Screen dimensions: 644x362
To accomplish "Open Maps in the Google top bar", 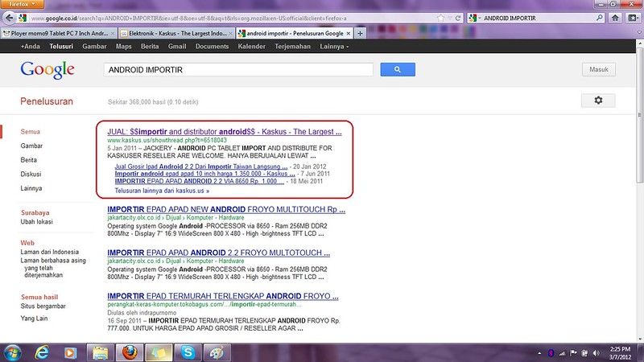I will [124, 47].
